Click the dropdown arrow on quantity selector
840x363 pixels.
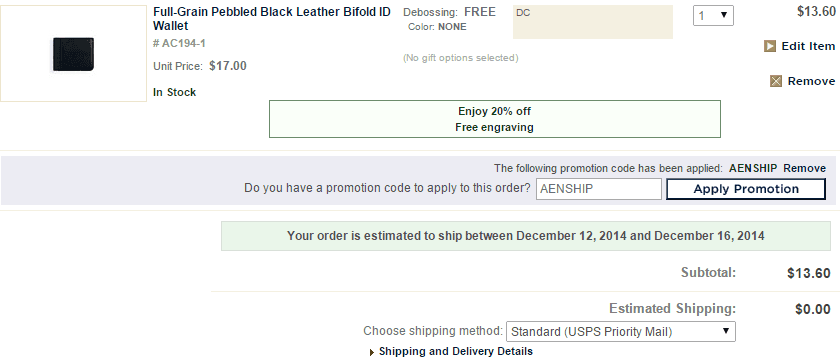tap(724, 16)
